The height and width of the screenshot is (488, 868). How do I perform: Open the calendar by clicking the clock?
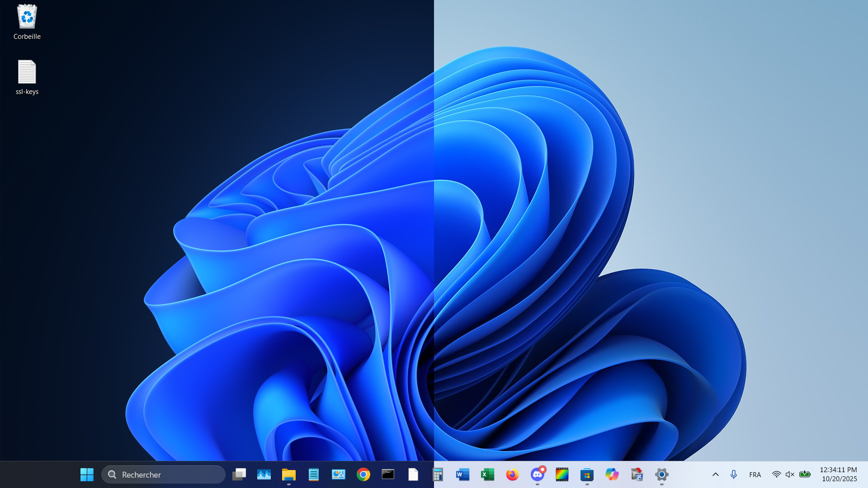click(839, 474)
